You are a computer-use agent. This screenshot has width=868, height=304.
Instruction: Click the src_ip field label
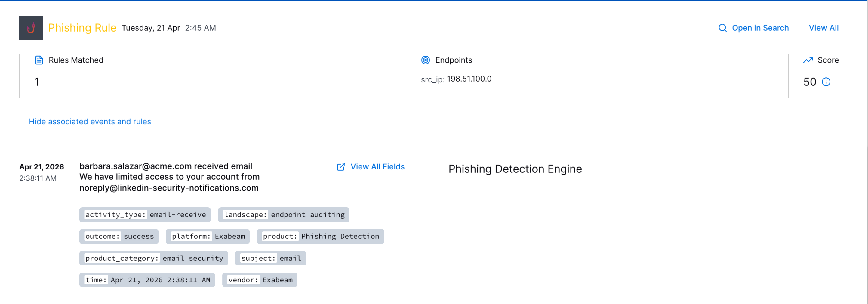[x=433, y=79]
